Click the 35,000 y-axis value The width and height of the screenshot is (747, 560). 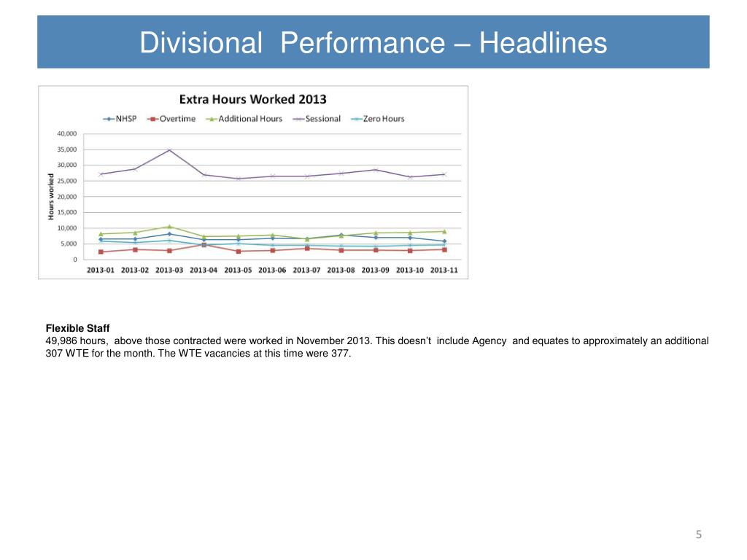pos(66,149)
